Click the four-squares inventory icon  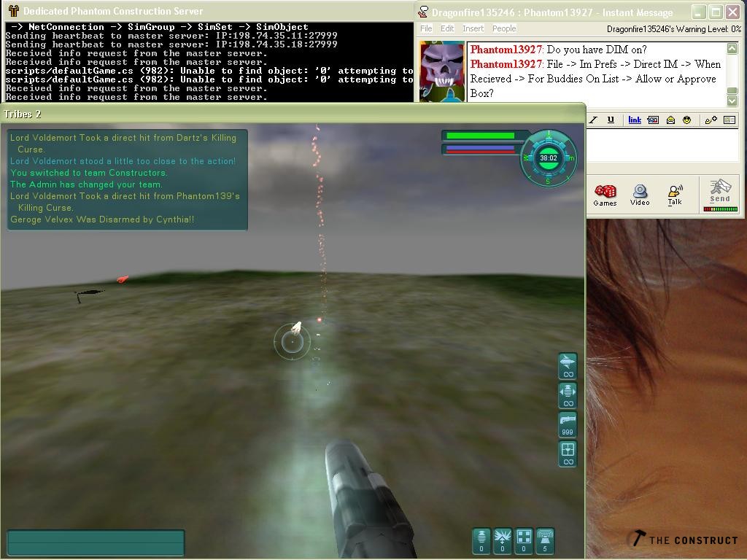pyautogui.click(x=524, y=541)
